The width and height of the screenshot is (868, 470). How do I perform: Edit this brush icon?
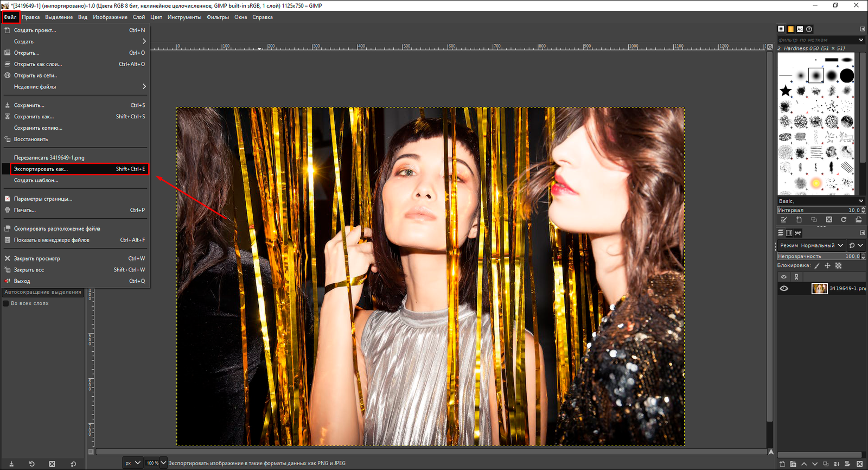784,219
